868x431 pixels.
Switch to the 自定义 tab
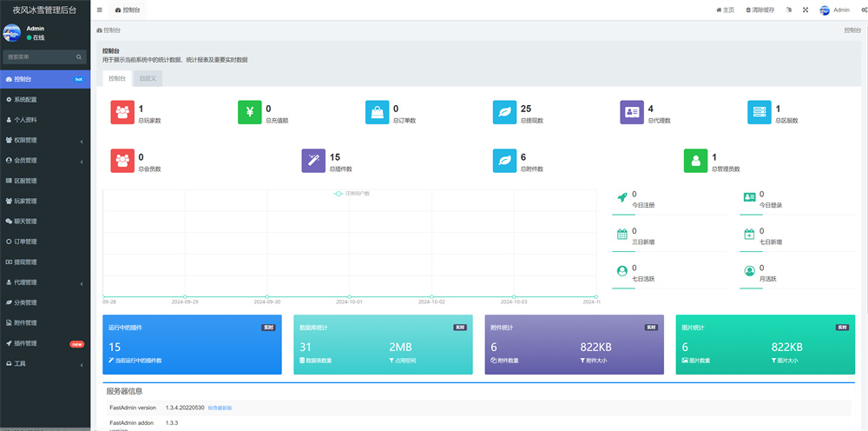tap(148, 78)
